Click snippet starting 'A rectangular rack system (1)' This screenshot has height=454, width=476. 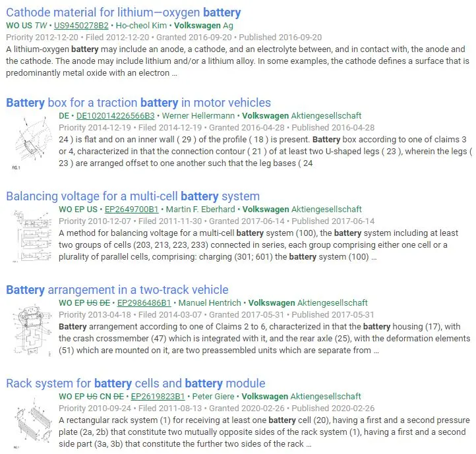(x=264, y=432)
